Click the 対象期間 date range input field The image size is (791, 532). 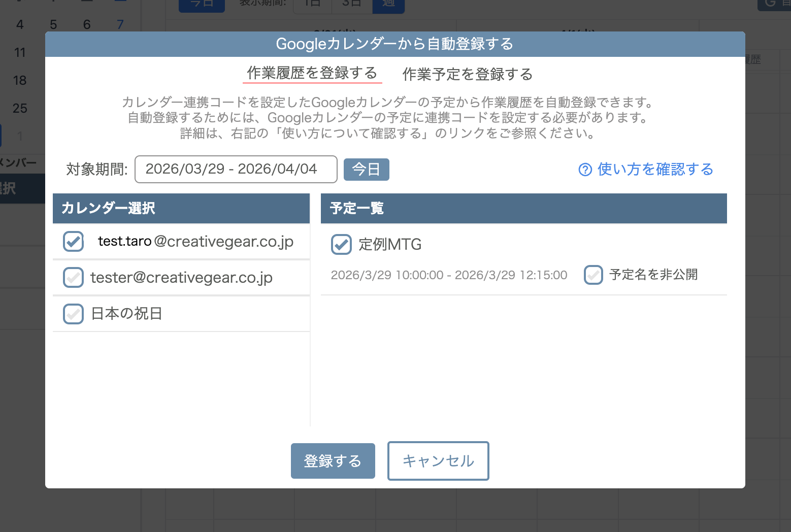tap(236, 169)
